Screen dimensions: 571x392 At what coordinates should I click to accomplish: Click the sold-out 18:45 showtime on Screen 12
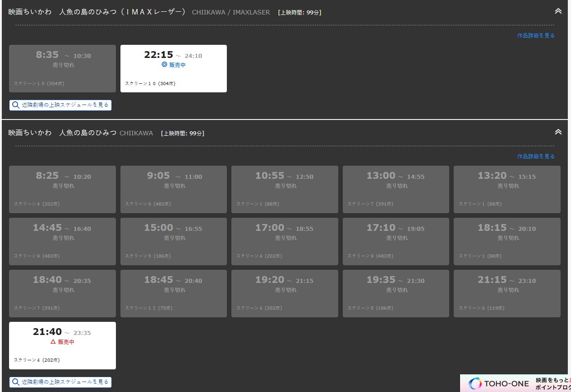click(x=173, y=293)
